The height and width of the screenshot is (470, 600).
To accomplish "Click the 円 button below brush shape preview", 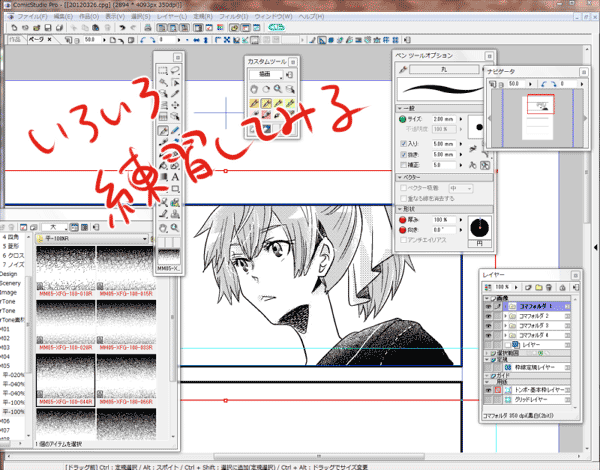I will (x=479, y=244).
